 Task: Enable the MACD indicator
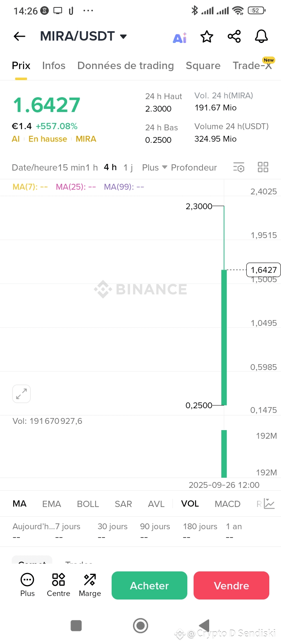228,504
